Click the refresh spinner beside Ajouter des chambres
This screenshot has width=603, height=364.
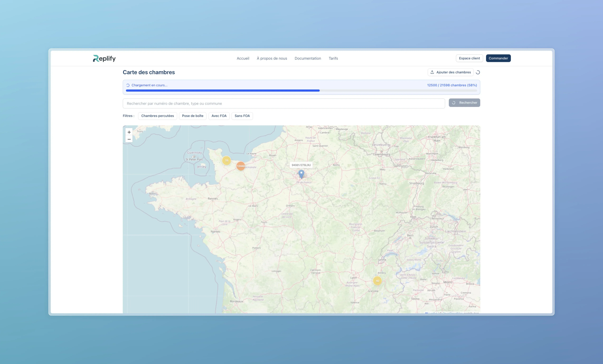click(478, 72)
